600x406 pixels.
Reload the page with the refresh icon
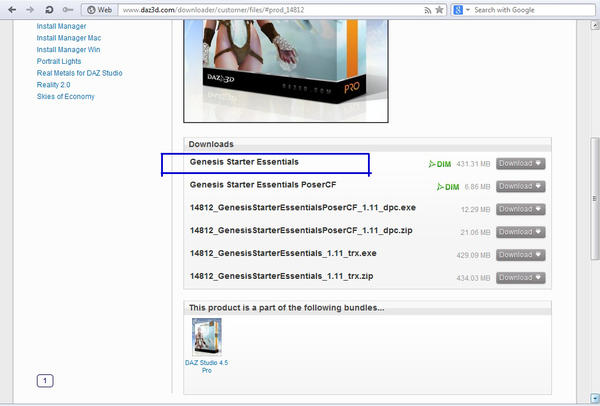coord(49,10)
